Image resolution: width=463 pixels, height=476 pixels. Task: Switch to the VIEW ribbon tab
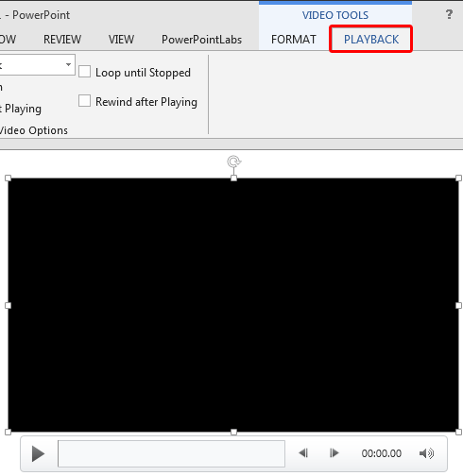[x=121, y=40]
